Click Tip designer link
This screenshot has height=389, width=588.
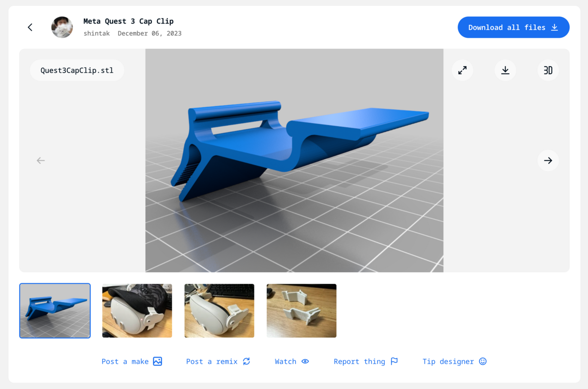[455, 362]
